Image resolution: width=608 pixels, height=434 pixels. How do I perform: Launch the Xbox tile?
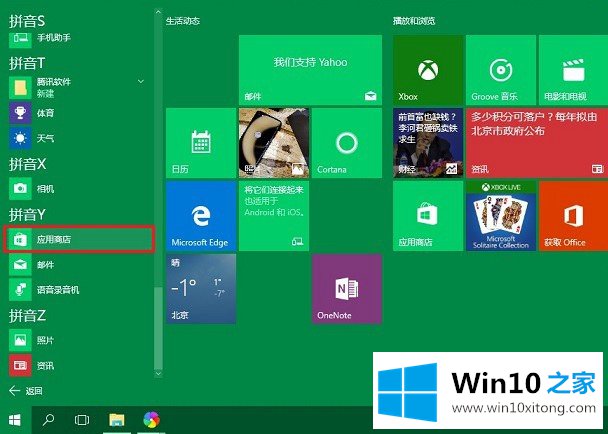(x=428, y=70)
